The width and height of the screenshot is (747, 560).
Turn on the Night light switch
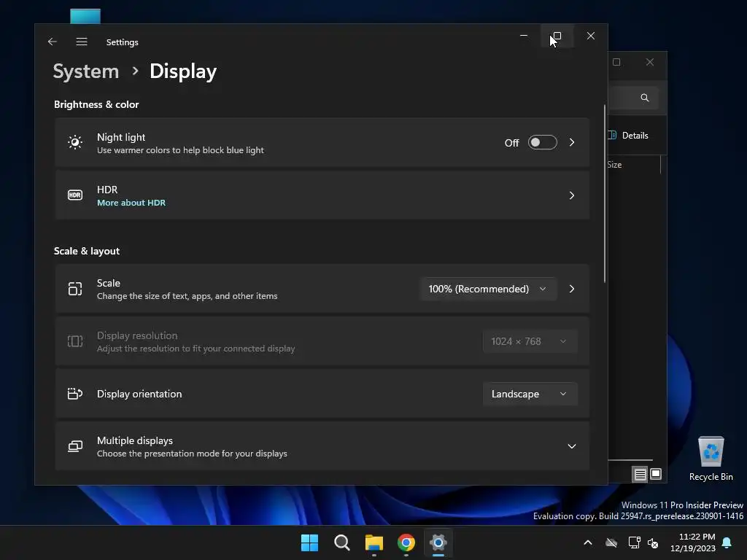542,142
